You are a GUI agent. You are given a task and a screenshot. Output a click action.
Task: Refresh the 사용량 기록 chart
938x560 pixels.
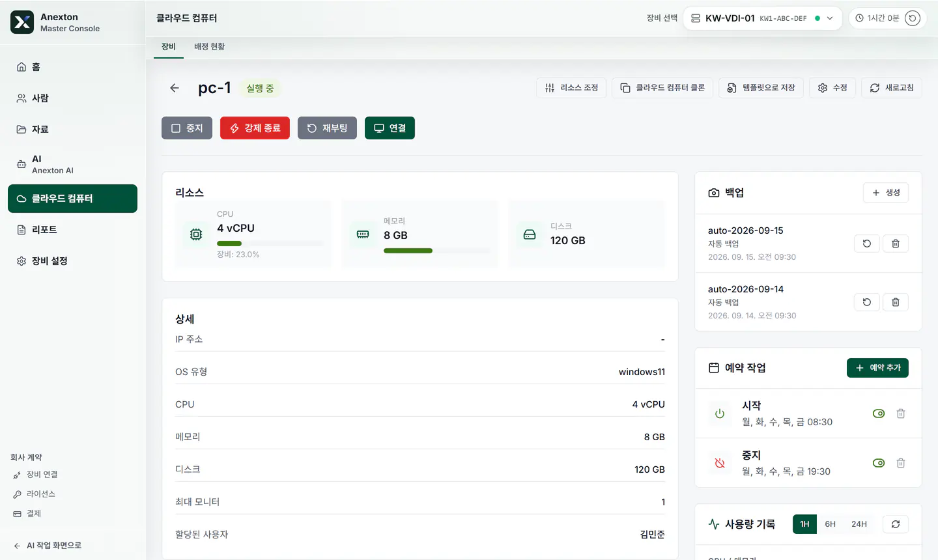(x=896, y=524)
